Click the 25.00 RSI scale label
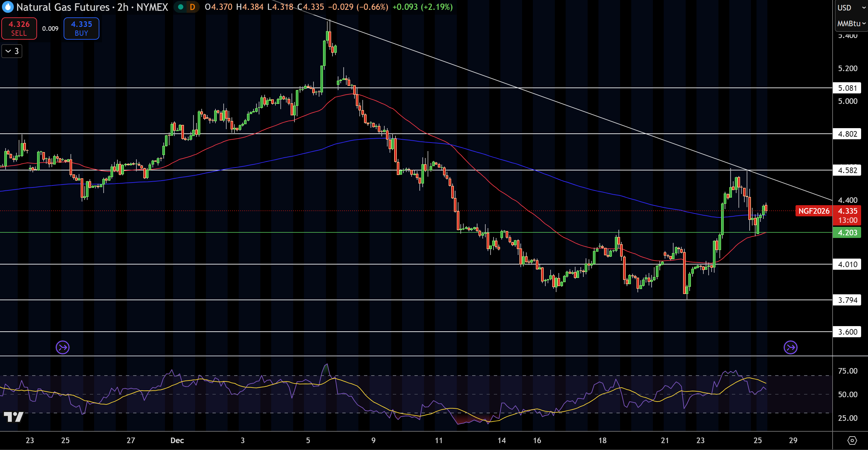 pos(847,418)
